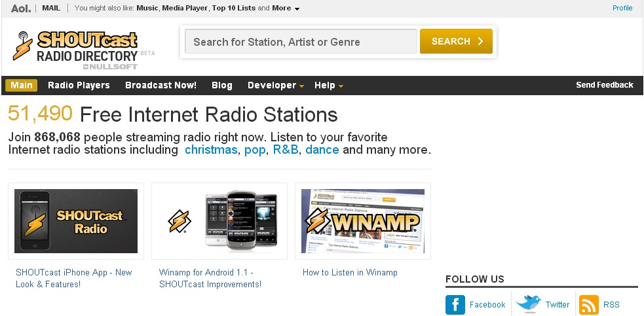Click the Facebook text link
Viewport: 644px width, 316px height.
487,304
